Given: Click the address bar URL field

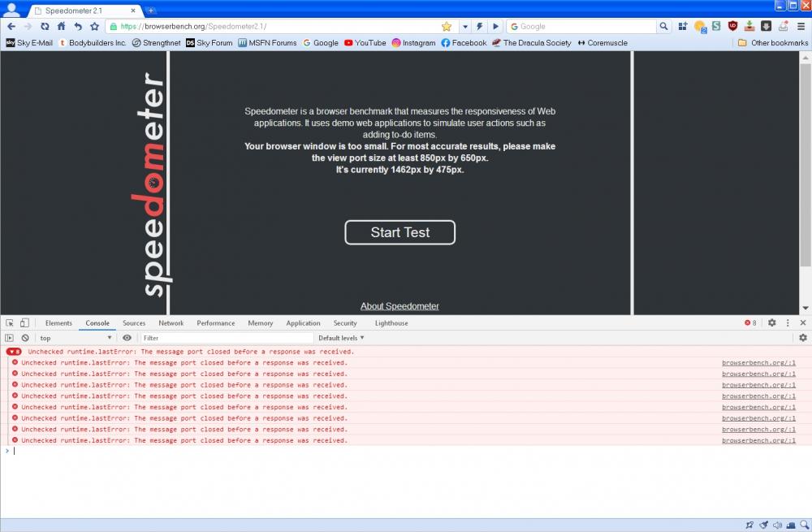Looking at the screenshot, I should point(279,27).
